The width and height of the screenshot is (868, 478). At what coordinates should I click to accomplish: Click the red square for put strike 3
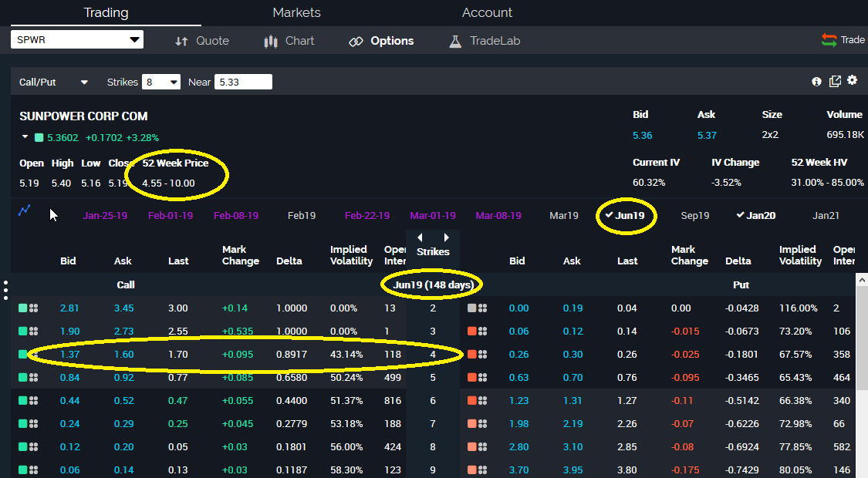(x=471, y=332)
